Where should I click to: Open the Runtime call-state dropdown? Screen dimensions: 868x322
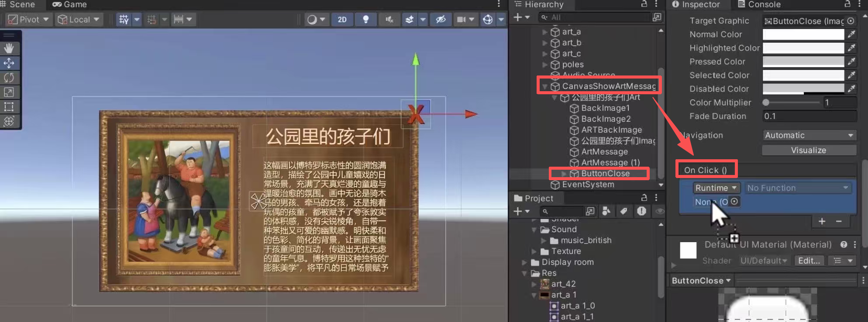pyautogui.click(x=716, y=188)
